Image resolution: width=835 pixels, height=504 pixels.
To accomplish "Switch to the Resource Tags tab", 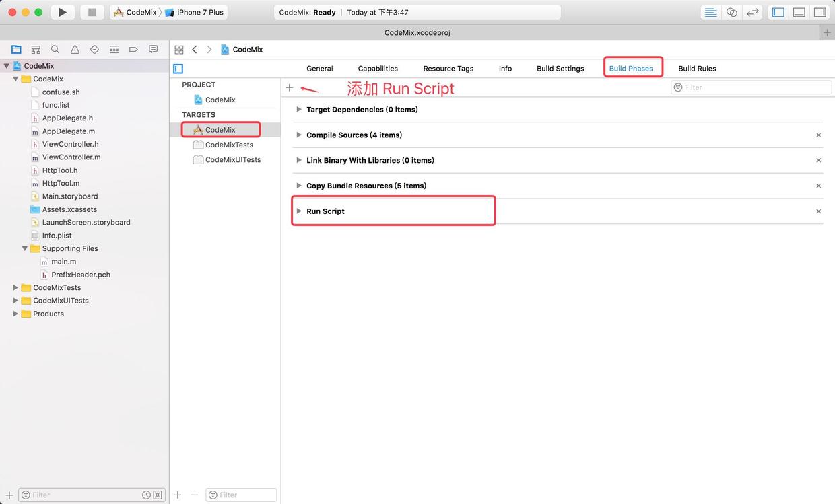I will pos(448,69).
